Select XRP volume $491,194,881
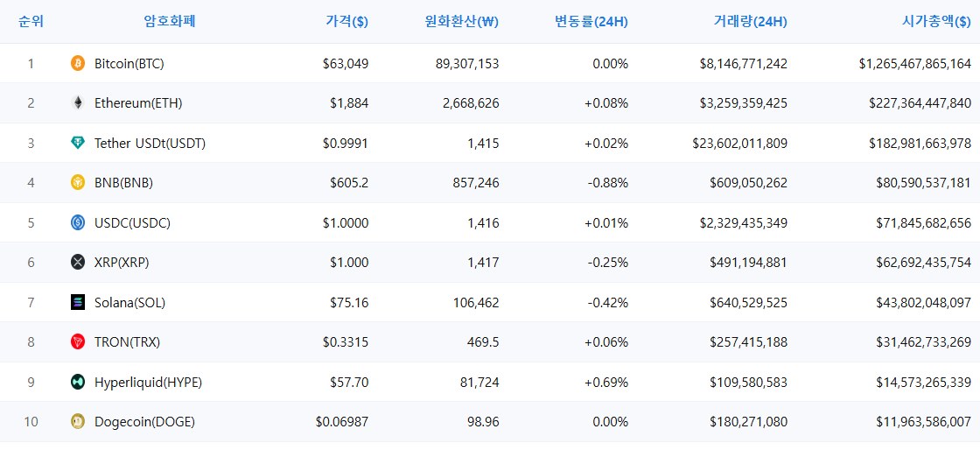980x450 pixels. point(749,264)
